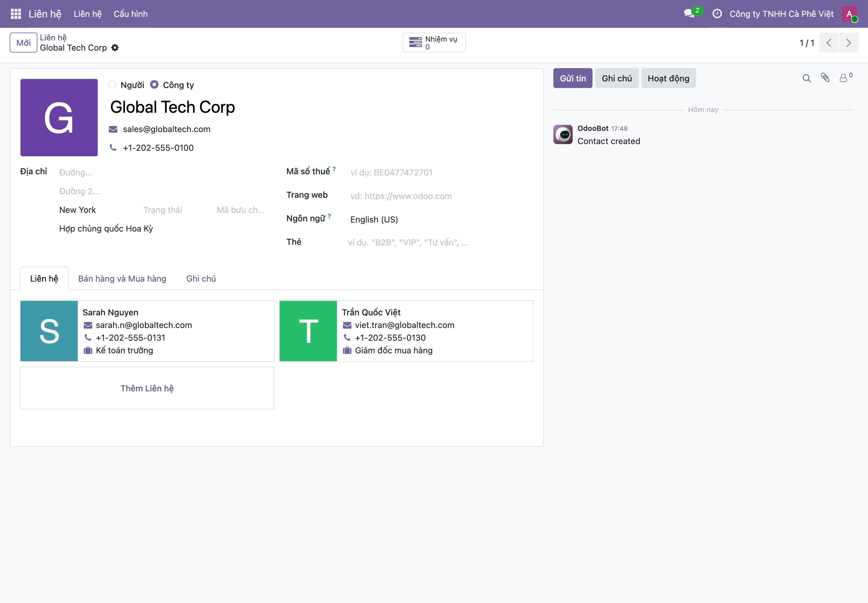Switch to the Liên hệ tab
This screenshot has width=868, height=603.
coord(44,279)
